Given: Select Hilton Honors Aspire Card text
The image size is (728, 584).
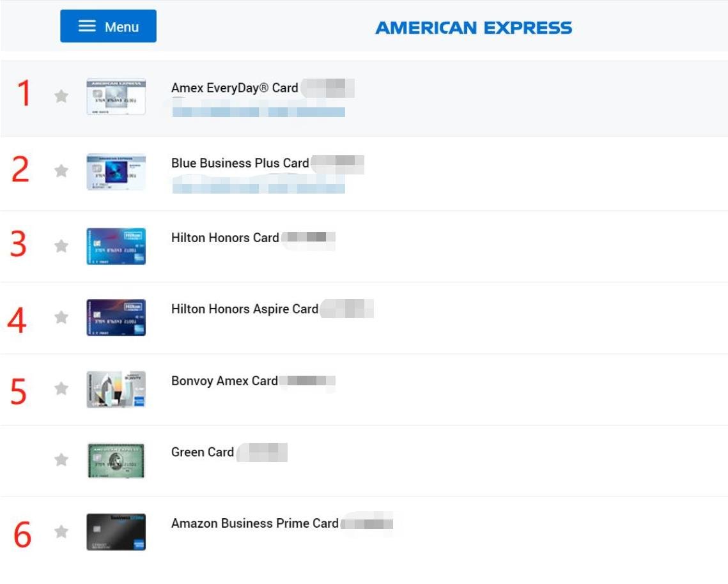Looking at the screenshot, I should coord(245,309).
